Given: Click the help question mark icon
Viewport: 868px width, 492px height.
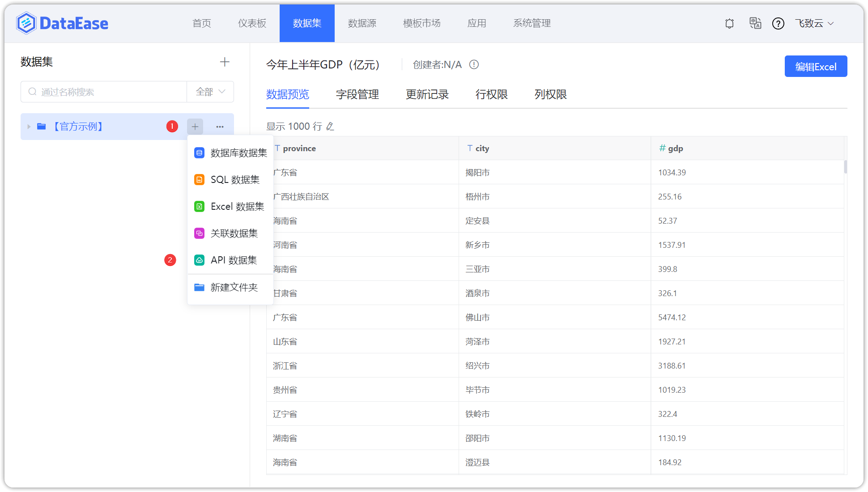Looking at the screenshot, I should point(779,23).
